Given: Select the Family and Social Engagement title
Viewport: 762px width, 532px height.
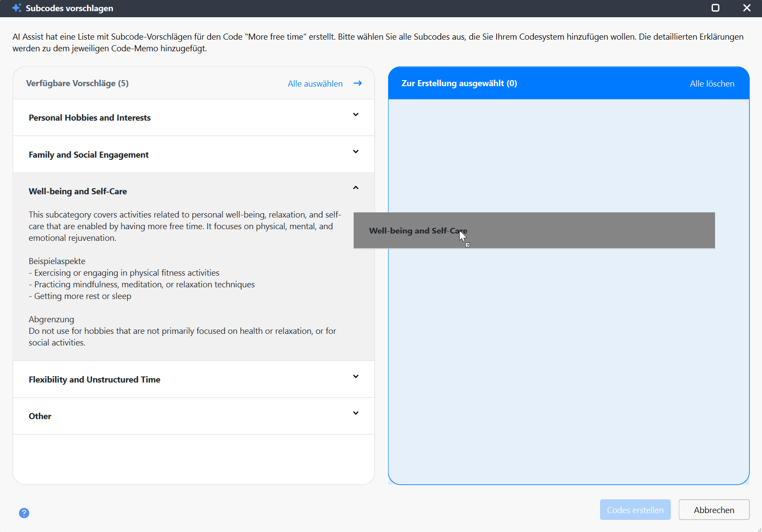Looking at the screenshot, I should [x=88, y=155].
